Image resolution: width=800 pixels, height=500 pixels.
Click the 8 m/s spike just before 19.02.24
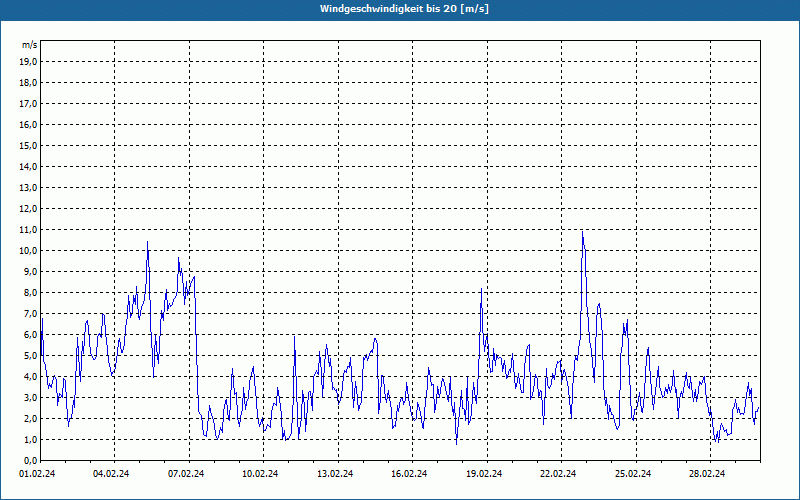481,289
